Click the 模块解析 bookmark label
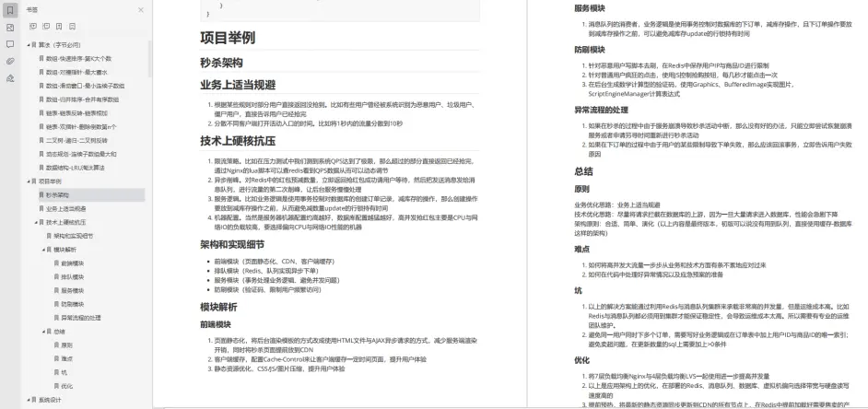The height and width of the screenshot is (409, 868). 65,250
